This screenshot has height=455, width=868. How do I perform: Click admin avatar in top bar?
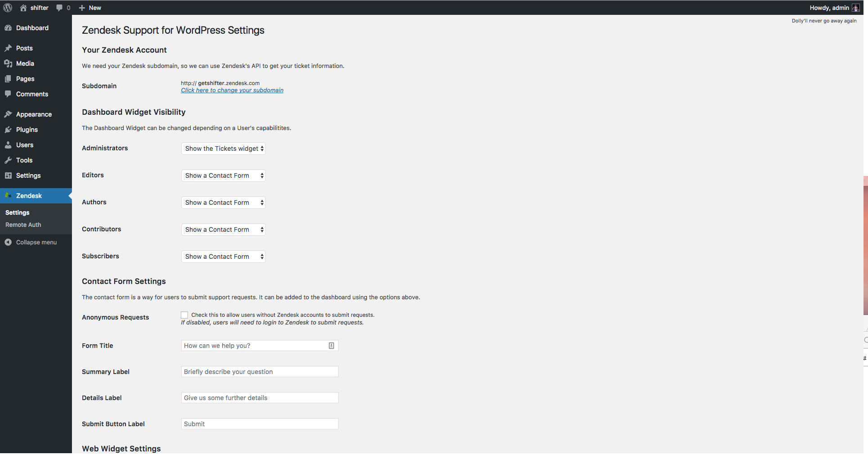(x=855, y=8)
